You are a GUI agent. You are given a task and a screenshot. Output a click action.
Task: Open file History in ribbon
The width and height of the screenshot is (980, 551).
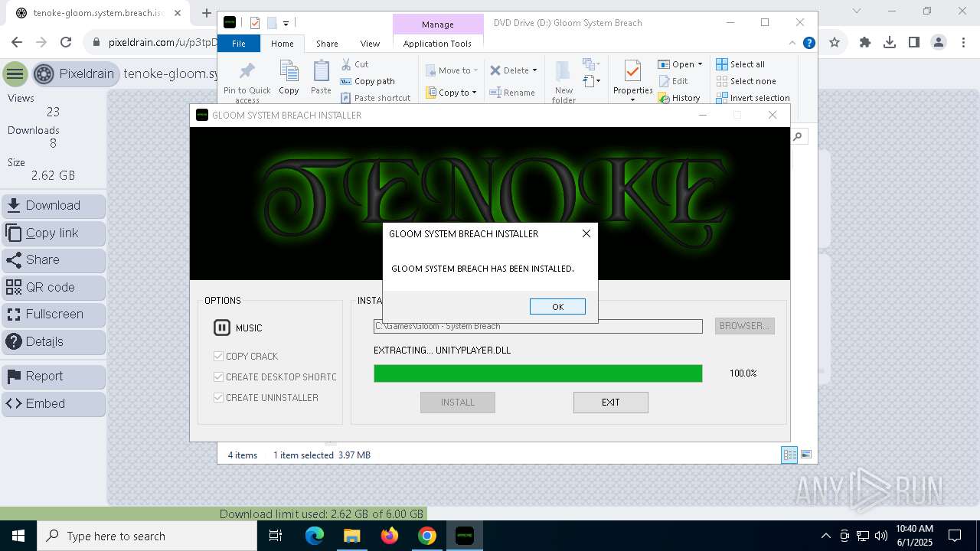click(679, 98)
